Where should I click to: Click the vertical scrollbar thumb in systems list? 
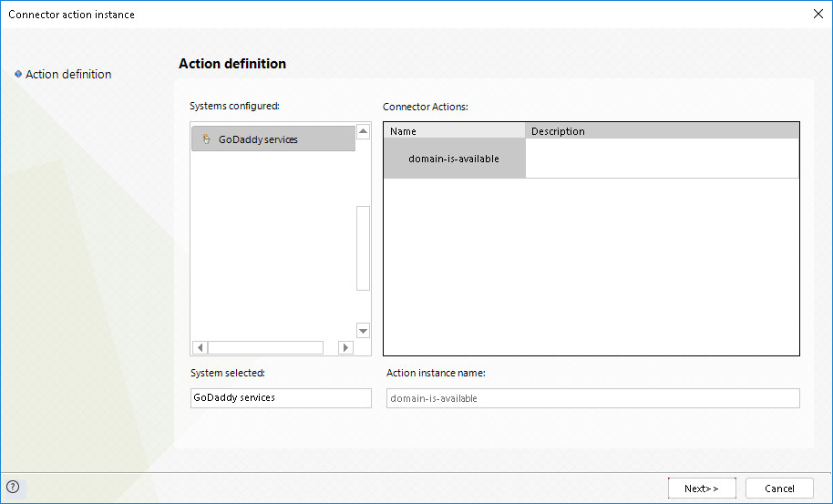tap(363, 248)
